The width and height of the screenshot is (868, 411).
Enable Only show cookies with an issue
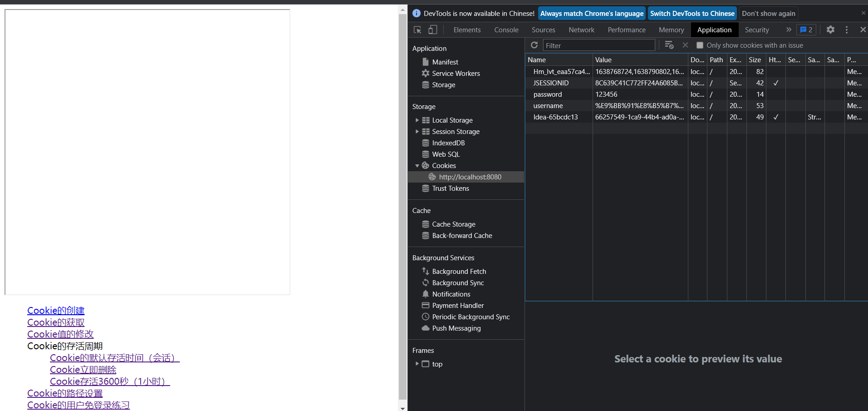pyautogui.click(x=700, y=45)
